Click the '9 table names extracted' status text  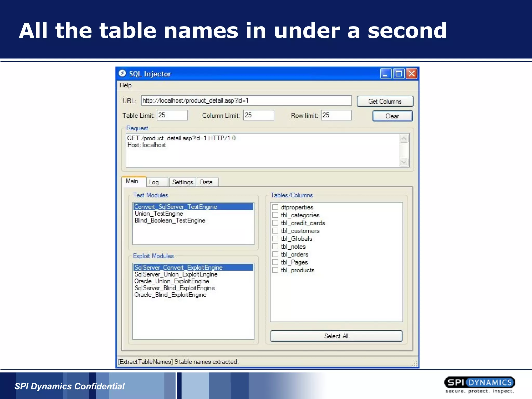pos(207,362)
